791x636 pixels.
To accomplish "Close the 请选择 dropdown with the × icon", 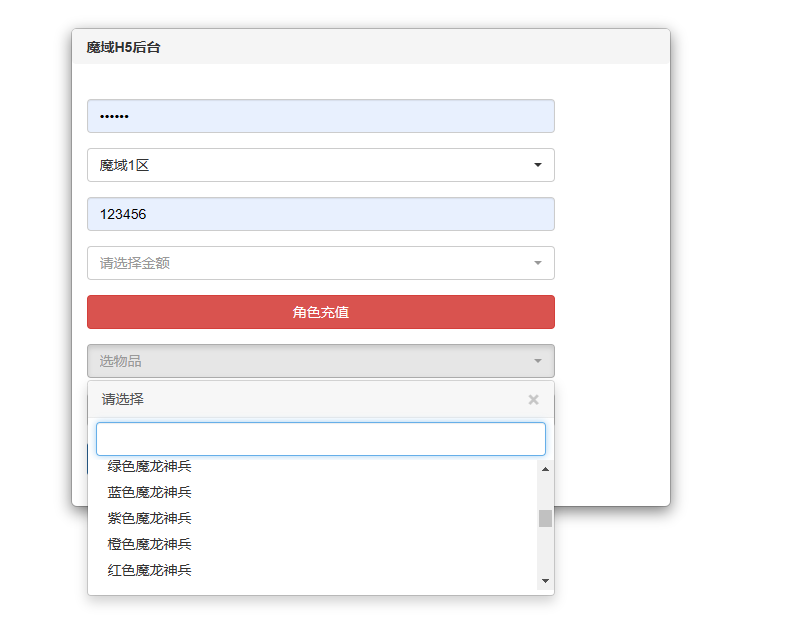I will point(533,400).
